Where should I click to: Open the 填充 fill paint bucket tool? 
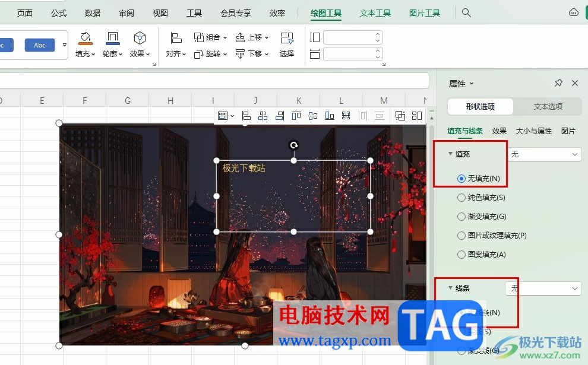85,38
